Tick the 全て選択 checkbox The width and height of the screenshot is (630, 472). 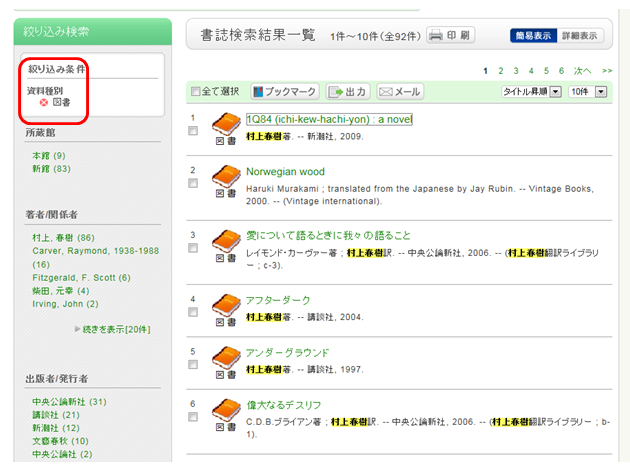(195, 92)
